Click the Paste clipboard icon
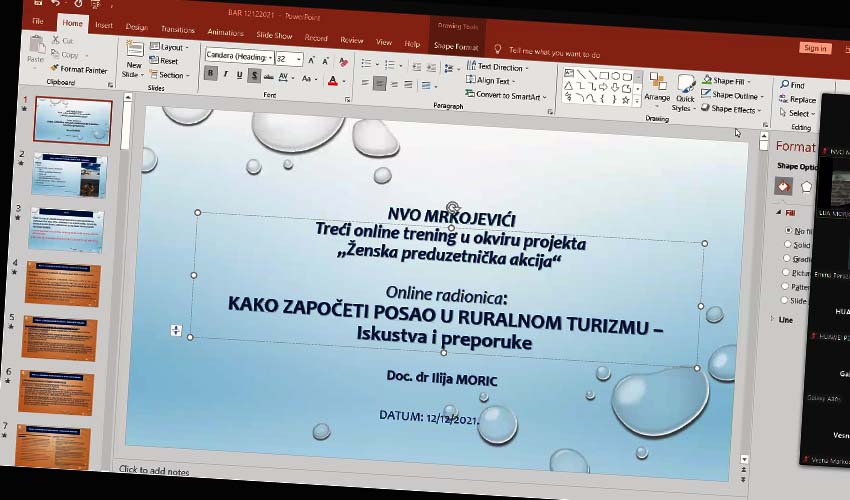The height and width of the screenshot is (500, 850). pos(36,44)
